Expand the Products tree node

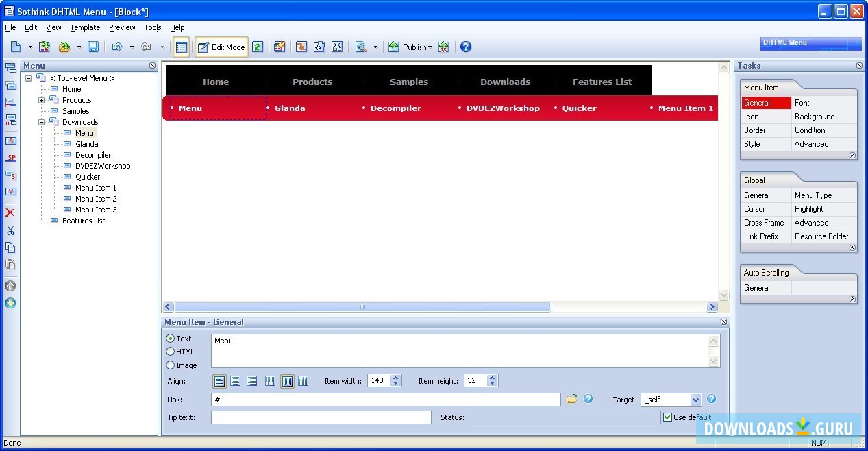click(41, 99)
